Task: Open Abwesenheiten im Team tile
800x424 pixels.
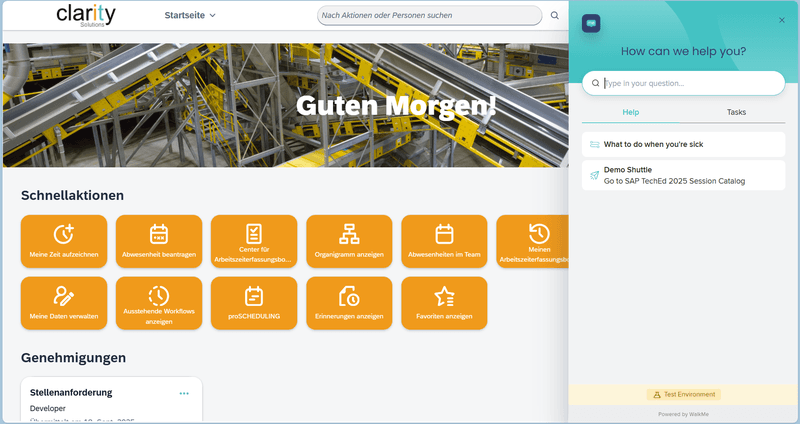Action: point(444,242)
